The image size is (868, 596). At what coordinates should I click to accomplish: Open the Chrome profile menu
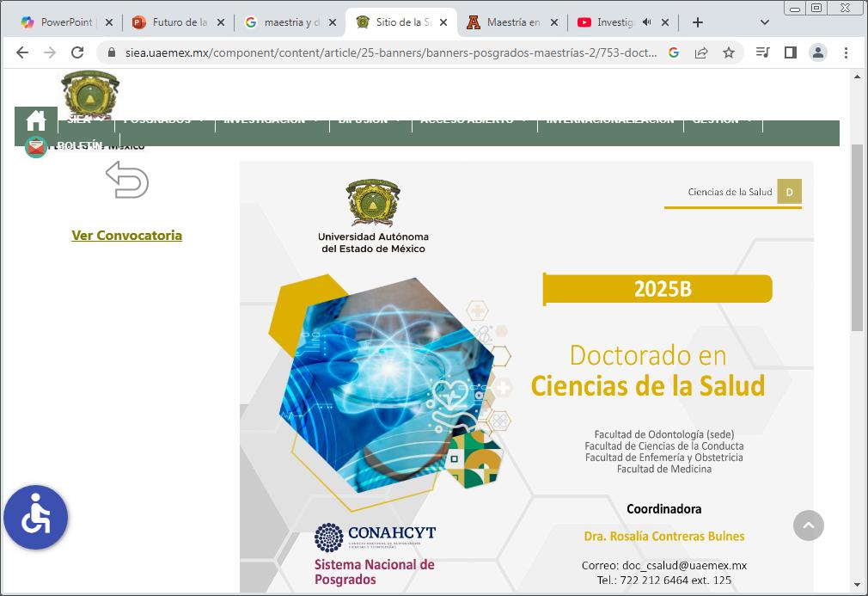tap(818, 52)
